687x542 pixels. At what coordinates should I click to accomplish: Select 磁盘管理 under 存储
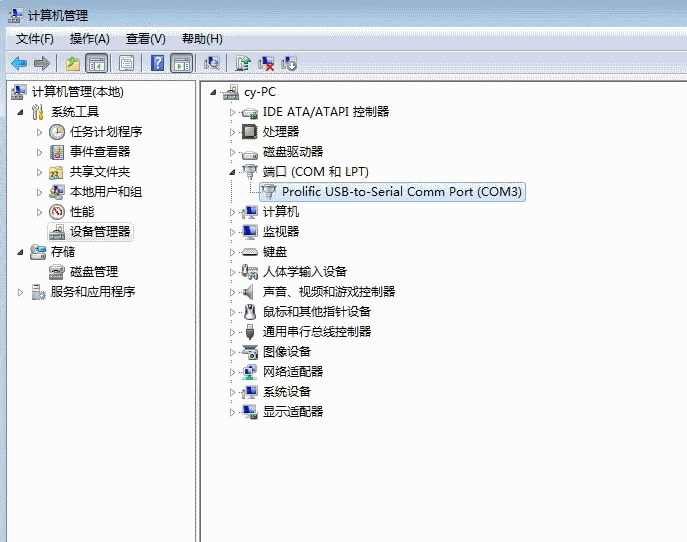coord(94,272)
